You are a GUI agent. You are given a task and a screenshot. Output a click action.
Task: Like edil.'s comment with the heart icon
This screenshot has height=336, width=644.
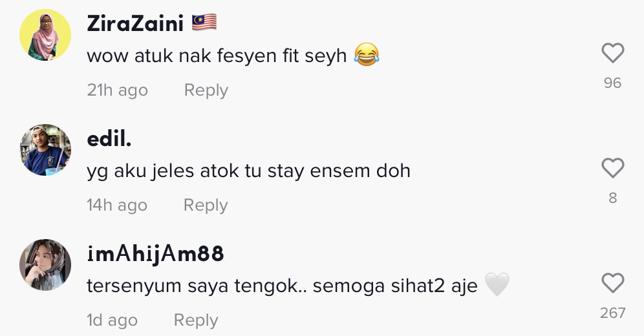(613, 168)
